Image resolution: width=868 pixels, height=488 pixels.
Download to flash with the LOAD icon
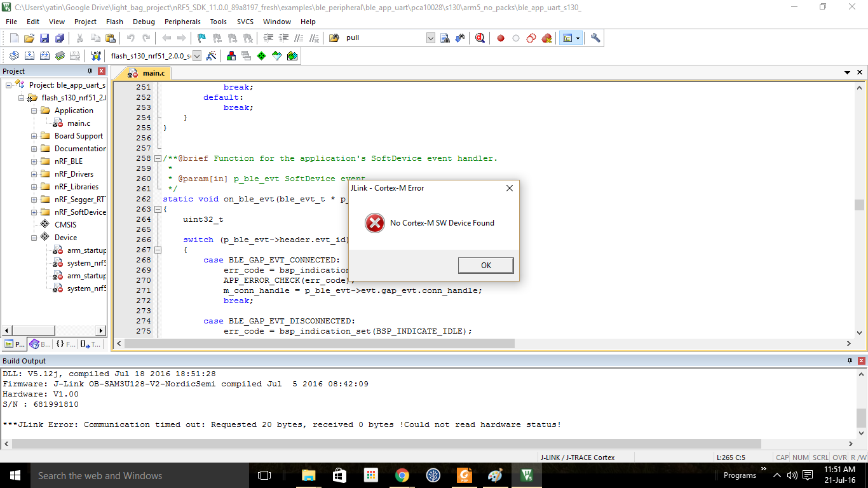pos(96,56)
